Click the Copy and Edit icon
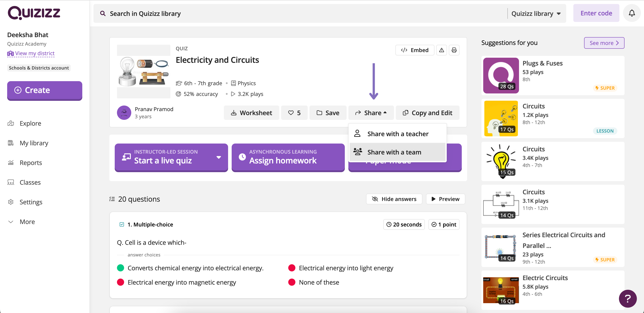The height and width of the screenshot is (313, 644). tap(406, 112)
